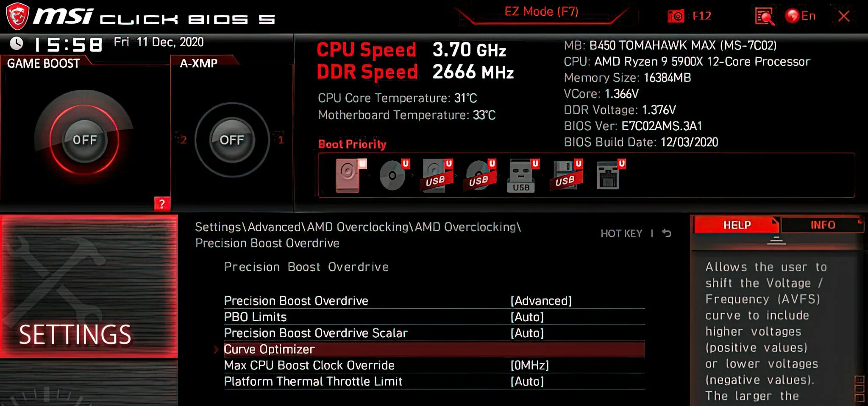Click the BIOS Ver E7C02AMS.3A1 text

[x=633, y=126]
